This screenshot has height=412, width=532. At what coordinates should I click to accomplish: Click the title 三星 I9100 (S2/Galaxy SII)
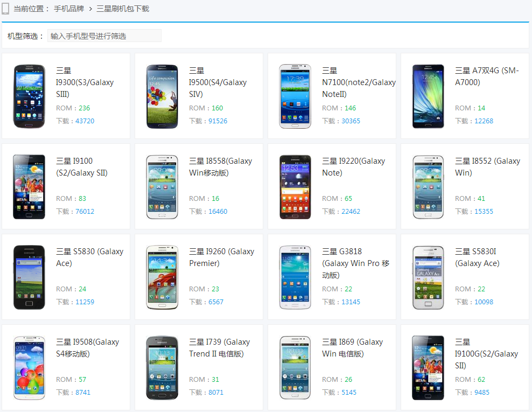click(x=82, y=167)
